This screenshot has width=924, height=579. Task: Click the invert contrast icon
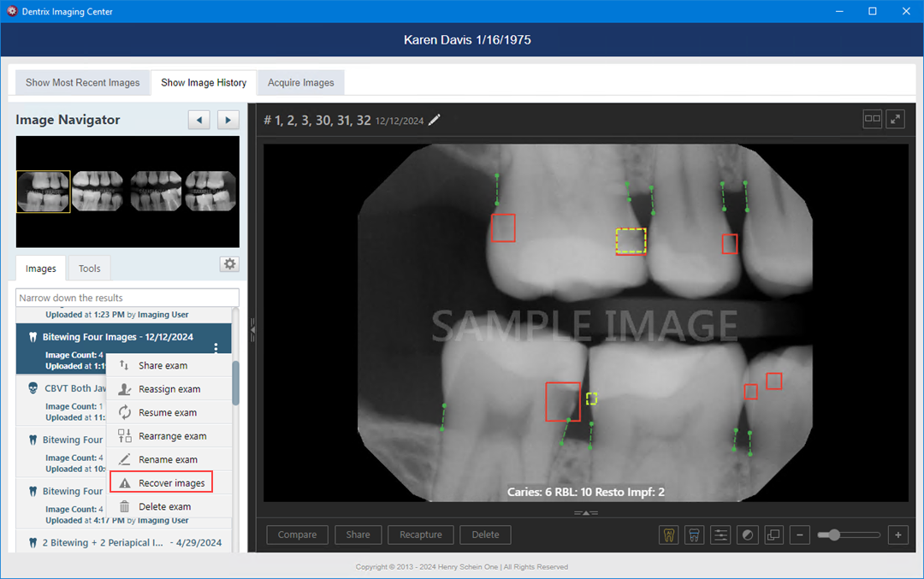747,535
